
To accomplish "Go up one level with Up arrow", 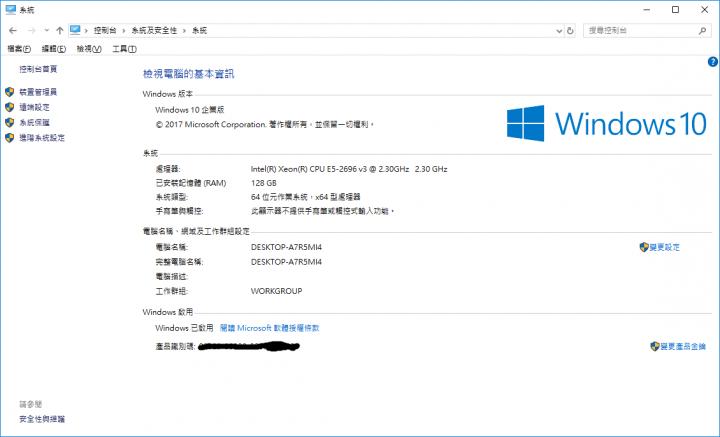I will coord(60,31).
